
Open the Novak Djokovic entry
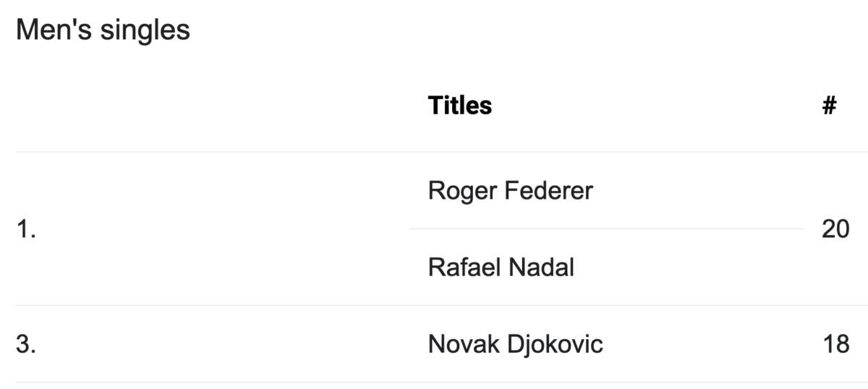tap(516, 344)
